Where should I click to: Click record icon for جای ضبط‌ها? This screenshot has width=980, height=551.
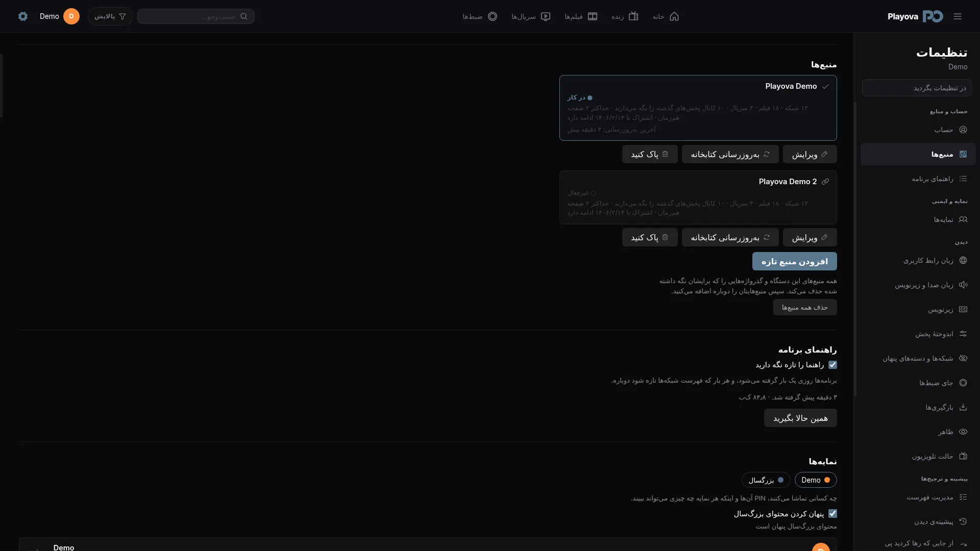[x=963, y=383]
